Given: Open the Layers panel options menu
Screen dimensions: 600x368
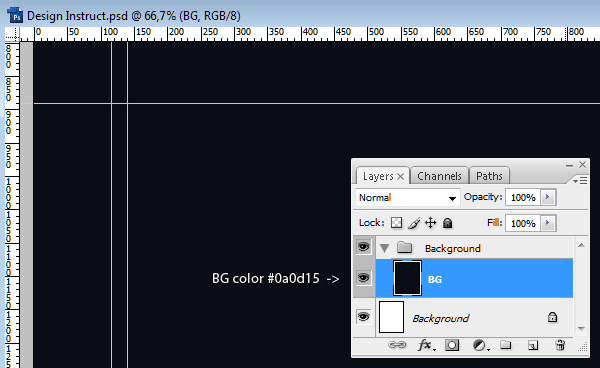Looking at the screenshot, I should pos(580,181).
